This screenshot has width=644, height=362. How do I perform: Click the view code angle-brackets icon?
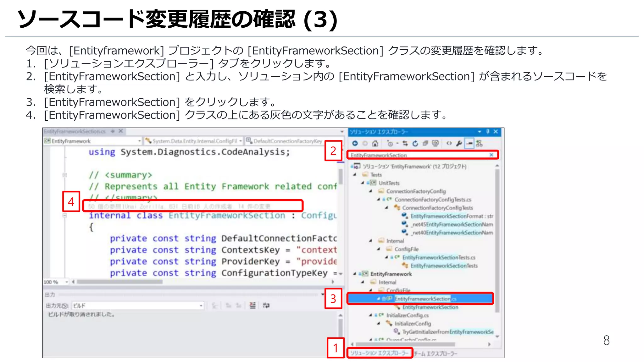click(x=449, y=144)
